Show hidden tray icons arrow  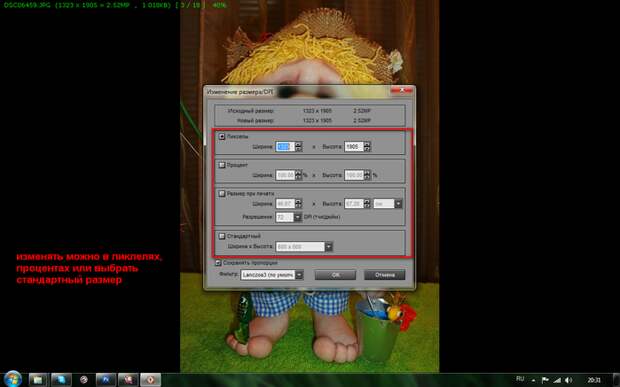coord(533,380)
